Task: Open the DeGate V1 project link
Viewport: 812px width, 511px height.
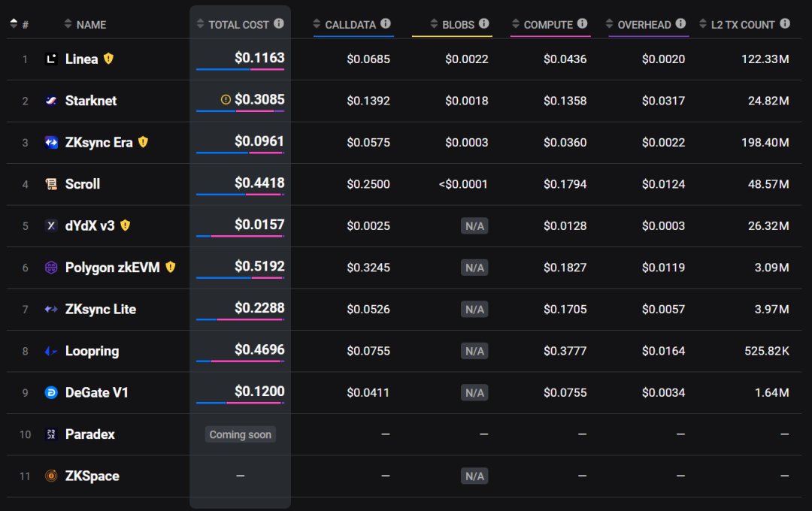Action: coord(96,392)
